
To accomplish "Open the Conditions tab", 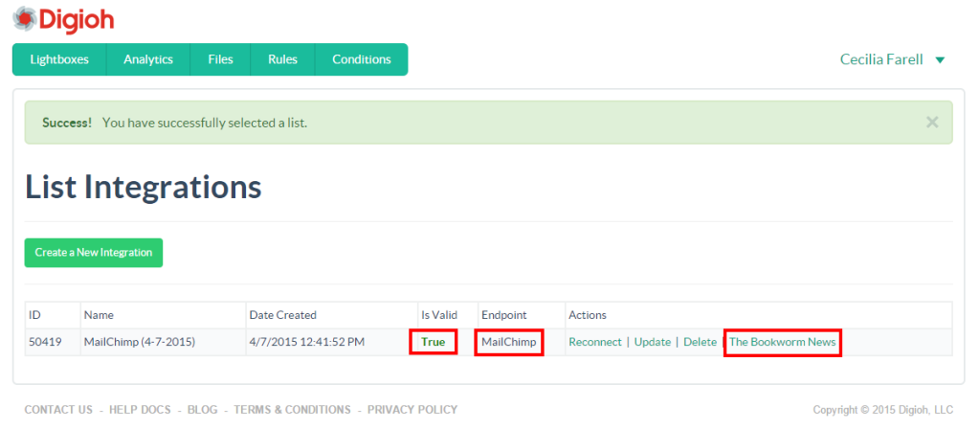I will (x=361, y=59).
